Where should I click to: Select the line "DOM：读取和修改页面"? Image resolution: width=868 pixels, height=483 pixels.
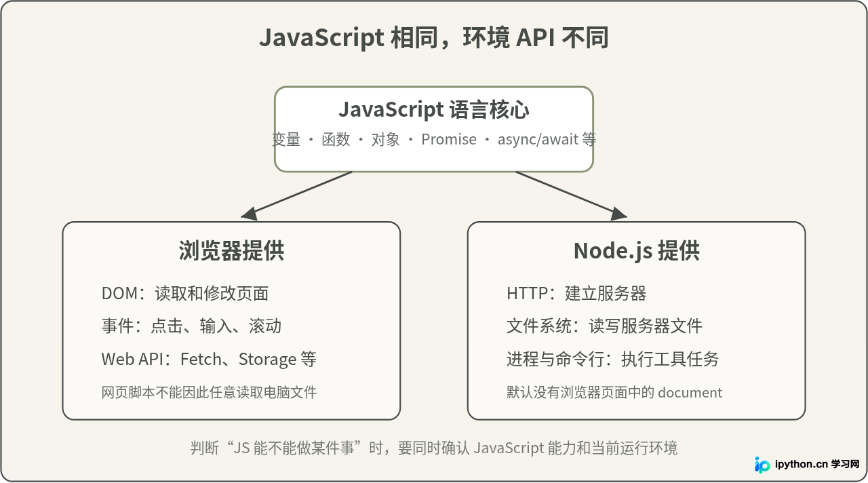(x=185, y=294)
